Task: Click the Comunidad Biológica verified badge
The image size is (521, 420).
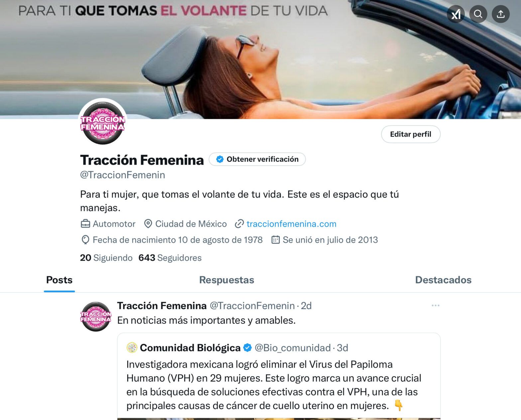Action: coord(248,348)
